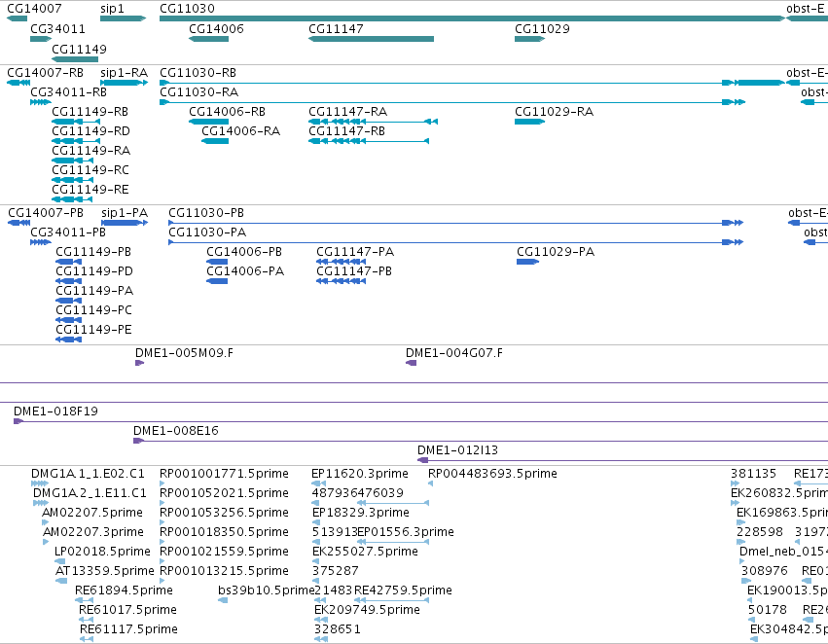Image resolution: width=828 pixels, height=644 pixels.
Task: Open BAC end DME1-004G07.F
Action: (x=454, y=353)
